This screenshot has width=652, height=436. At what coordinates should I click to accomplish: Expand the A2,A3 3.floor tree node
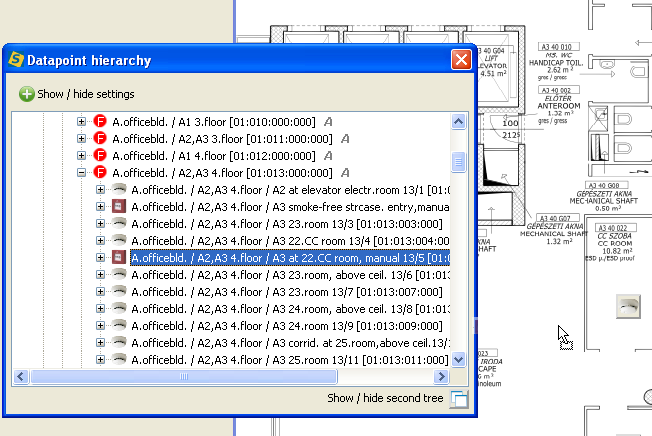(82, 139)
